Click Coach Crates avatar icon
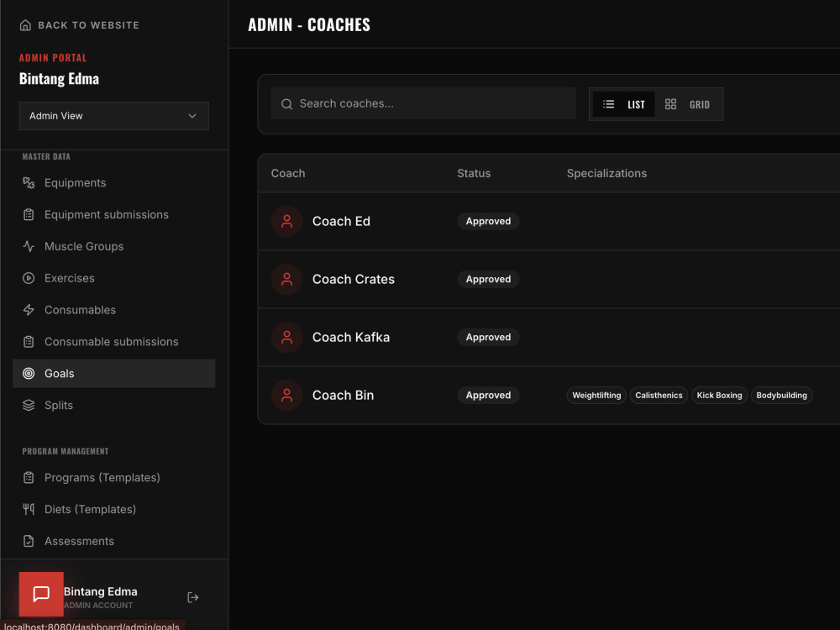Viewport: 840px width, 630px height. click(286, 279)
